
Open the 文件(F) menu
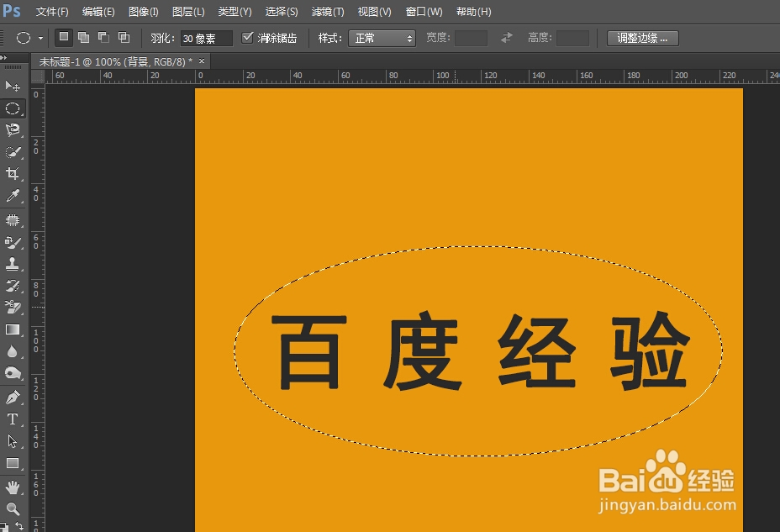52,12
